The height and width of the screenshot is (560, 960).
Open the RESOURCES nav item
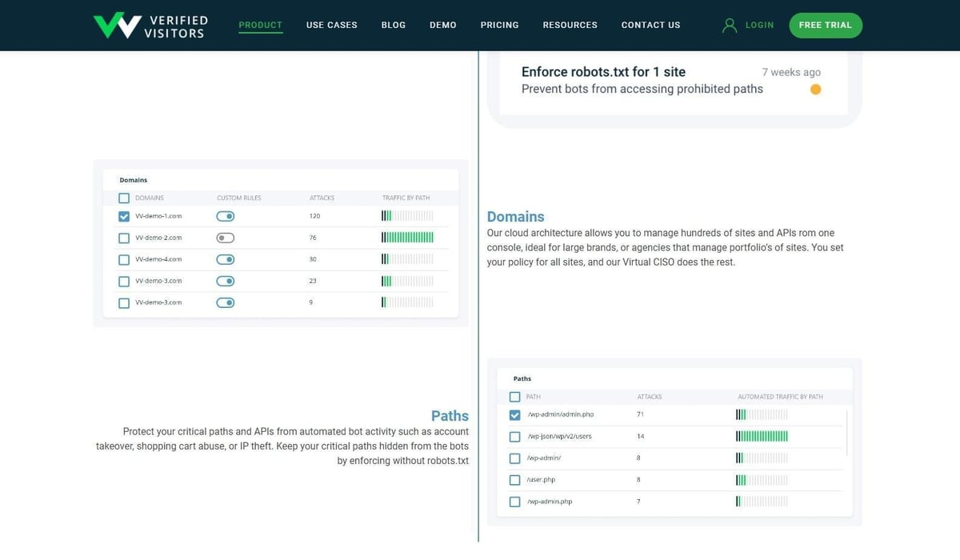click(x=570, y=25)
